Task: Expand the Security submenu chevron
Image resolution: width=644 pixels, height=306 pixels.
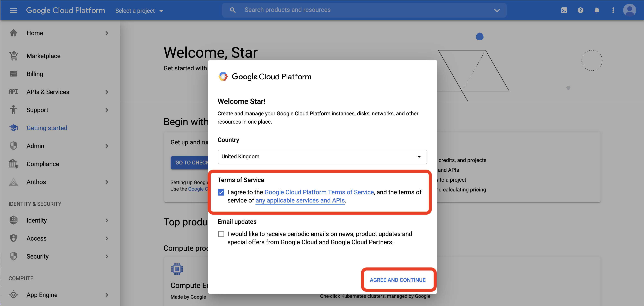Action: click(107, 256)
